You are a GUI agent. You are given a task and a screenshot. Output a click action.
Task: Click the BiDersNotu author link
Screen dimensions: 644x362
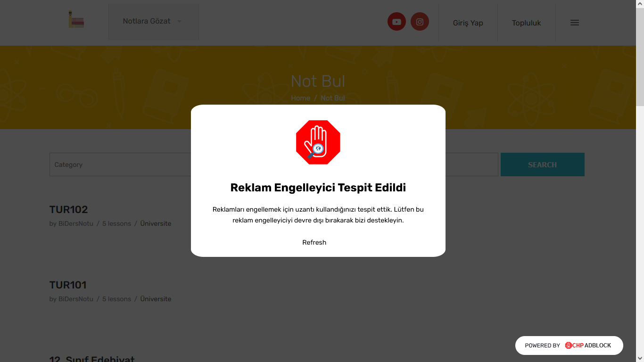(x=75, y=223)
